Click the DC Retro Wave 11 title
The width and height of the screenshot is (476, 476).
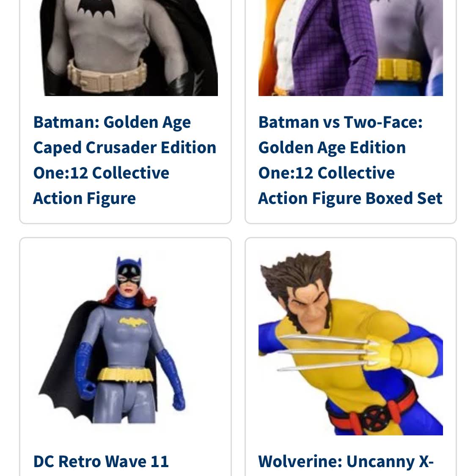coord(101,461)
